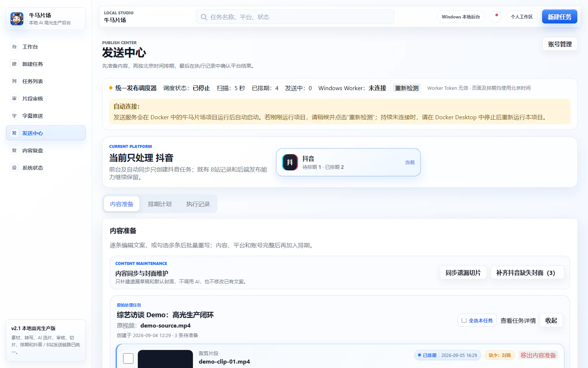Click the 台 icon beside 工作台

coord(14,47)
